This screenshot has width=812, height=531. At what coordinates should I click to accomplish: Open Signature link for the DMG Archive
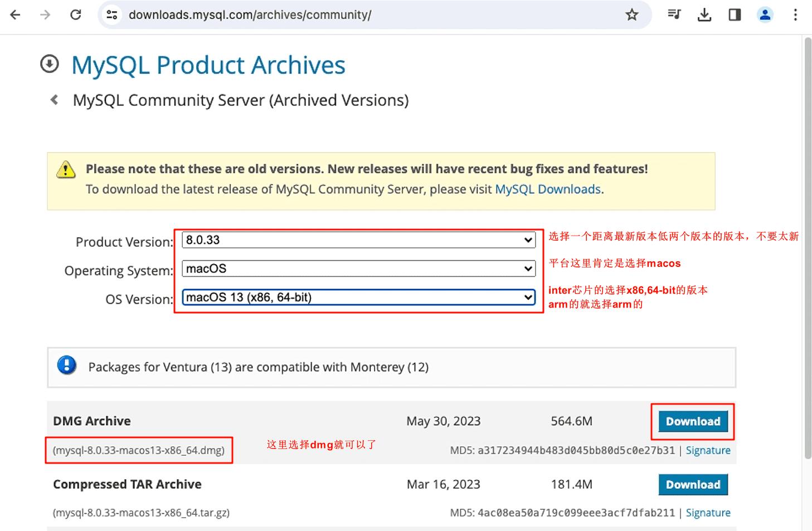[708, 450]
